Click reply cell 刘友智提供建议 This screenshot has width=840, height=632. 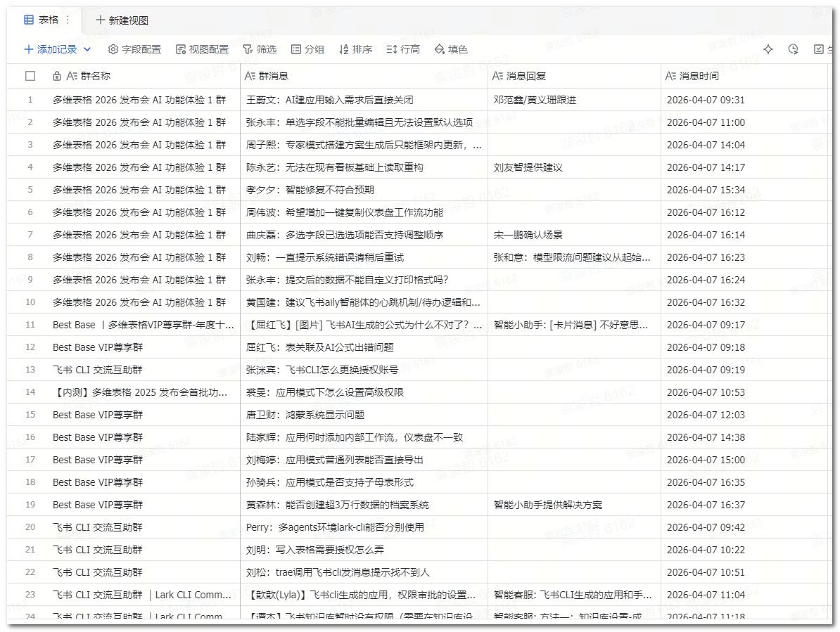pyautogui.click(x=574, y=167)
